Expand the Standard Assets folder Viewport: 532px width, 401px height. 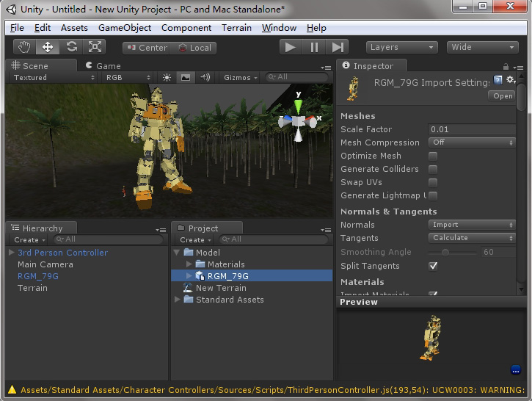coord(177,300)
